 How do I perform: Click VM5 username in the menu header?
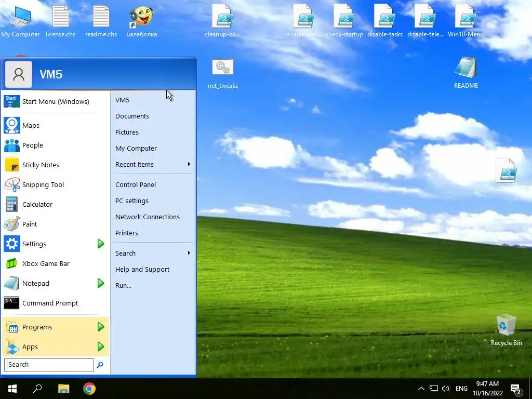pyautogui.click(x=51, y=74)
